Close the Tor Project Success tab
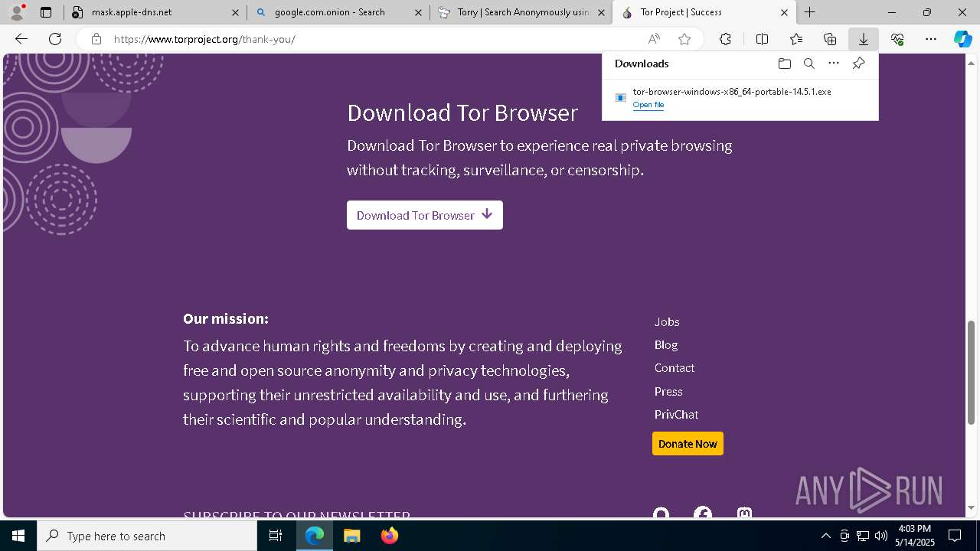Viewport: 980px width, 551px height. (x=784, y=12)
